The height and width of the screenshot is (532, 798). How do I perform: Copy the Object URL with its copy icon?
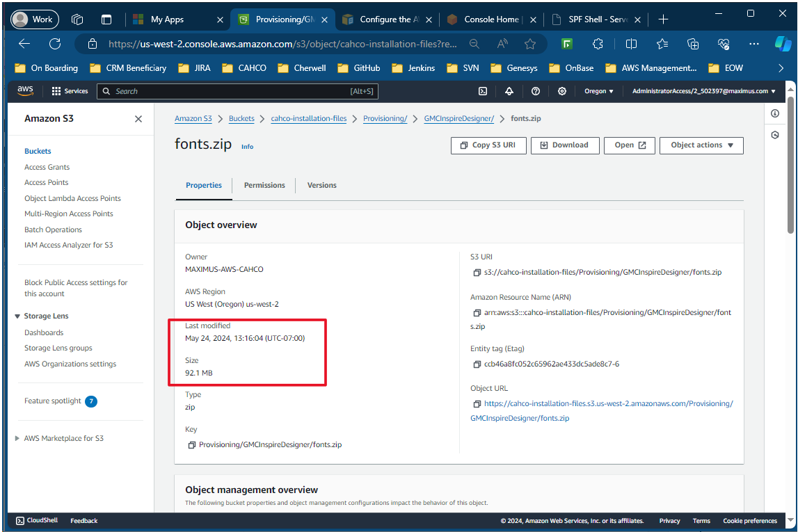coord(477,404)
